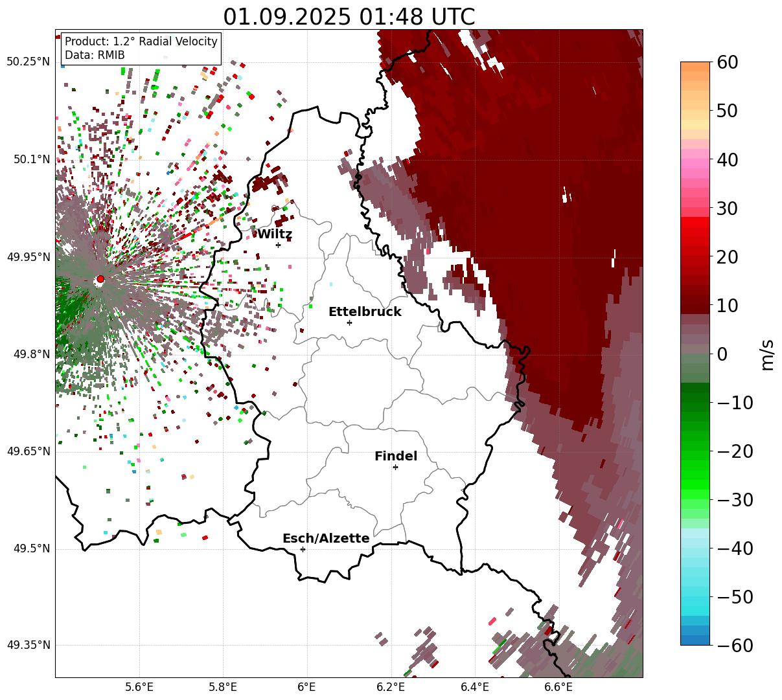Click the 5.6°E longitude tick label
The width and height of the screenshot is (782, 700).
(139, 688)
